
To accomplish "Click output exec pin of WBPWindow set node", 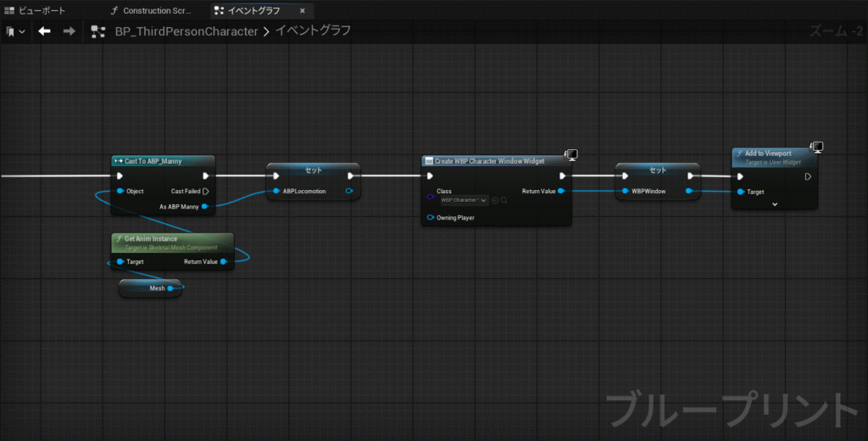I will click(690, 176).
